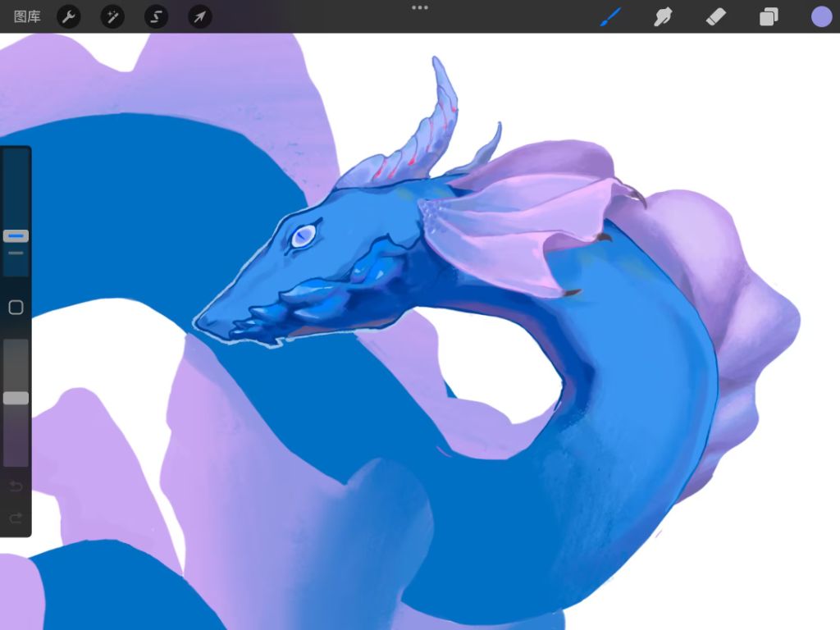This screenshot has height=630, width=840.
Task: Click the brush opacity slider handle
Action: click(16, 398)
